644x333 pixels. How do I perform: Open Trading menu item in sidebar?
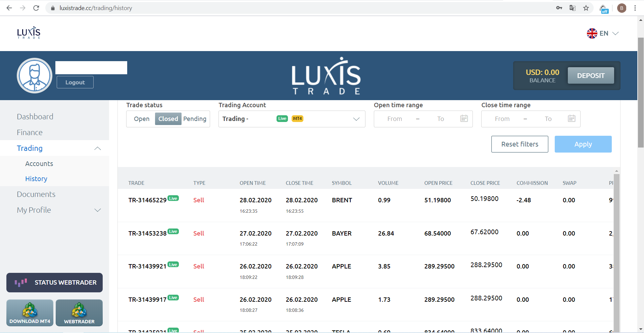(x=30, y=148)
